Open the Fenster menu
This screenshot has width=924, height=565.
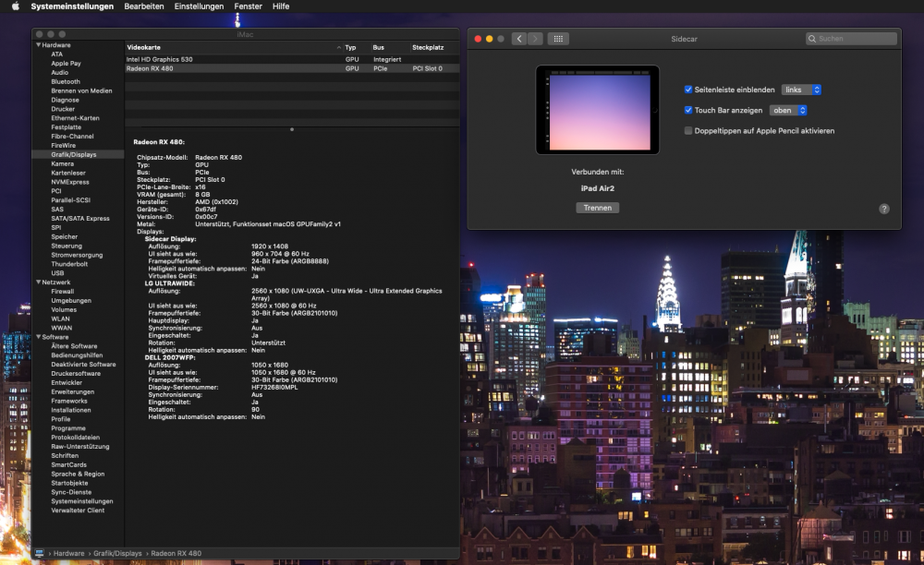(x=248, y=6)
